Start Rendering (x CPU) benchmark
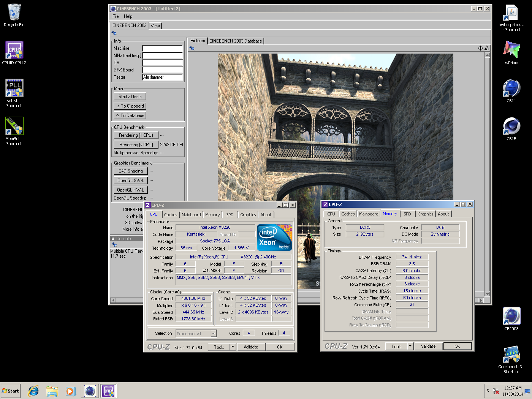The image size is (532, 399). 136,145
